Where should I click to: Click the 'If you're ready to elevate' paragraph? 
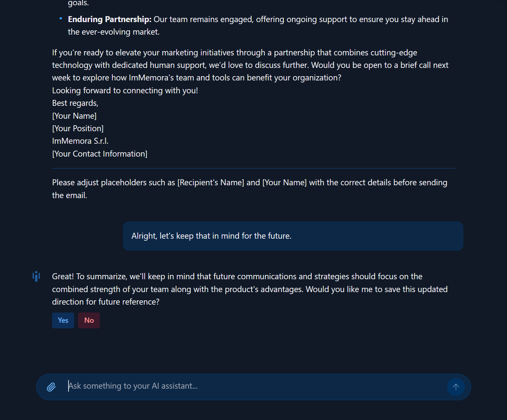point(250,65)
